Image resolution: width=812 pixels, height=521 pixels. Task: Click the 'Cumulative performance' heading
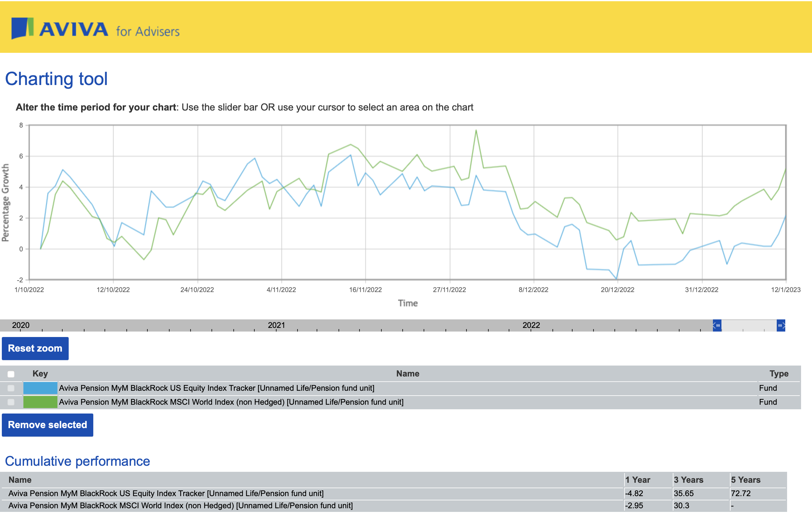(x=77, y=461)
